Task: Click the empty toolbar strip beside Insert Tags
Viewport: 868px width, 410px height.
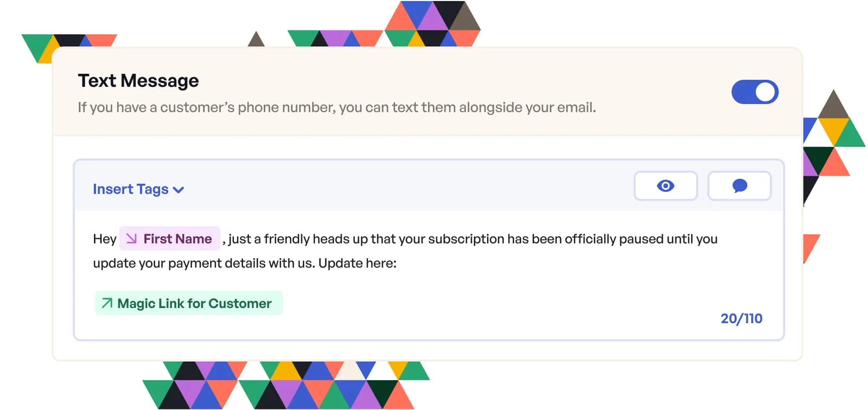Action: (407, 186)
